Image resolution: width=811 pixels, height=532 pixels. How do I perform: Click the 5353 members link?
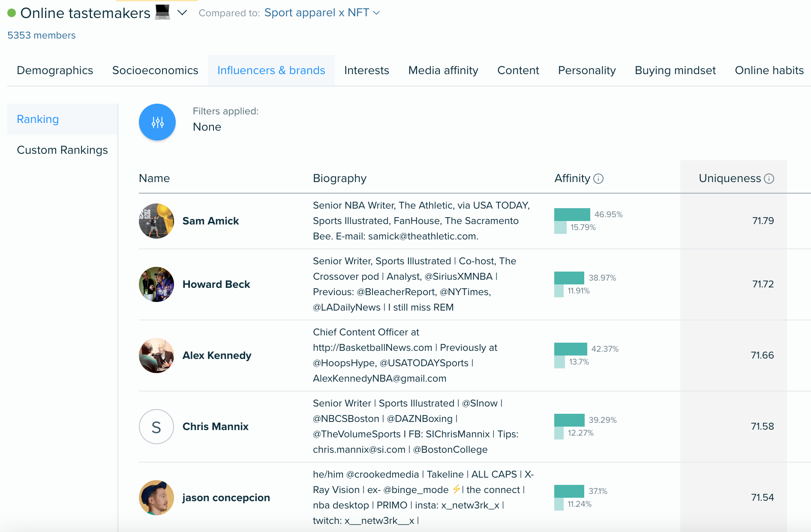click(x=42, y=35)
